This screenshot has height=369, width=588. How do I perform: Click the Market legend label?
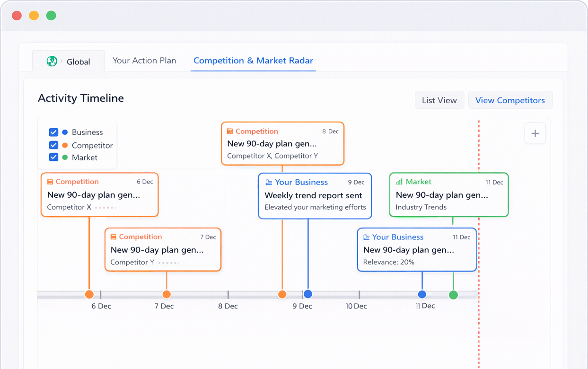85,158
